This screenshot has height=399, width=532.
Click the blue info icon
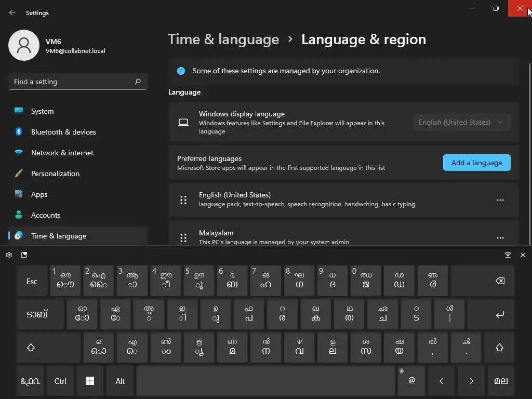click(181, 71)
